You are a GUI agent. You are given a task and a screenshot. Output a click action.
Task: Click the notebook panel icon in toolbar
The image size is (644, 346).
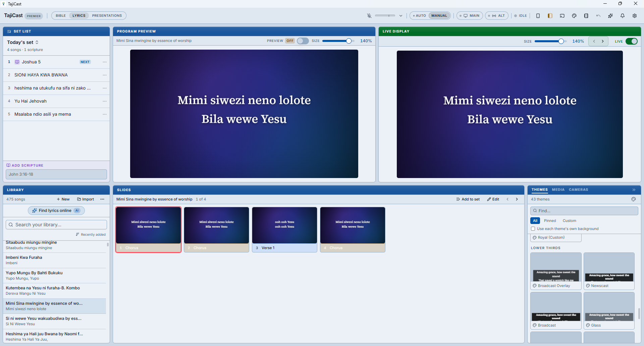pyautogui.click(x=586, y=16)
